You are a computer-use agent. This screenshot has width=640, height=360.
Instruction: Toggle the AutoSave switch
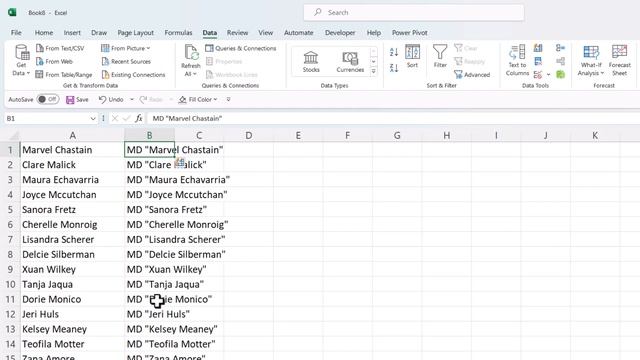pos(47,99)
